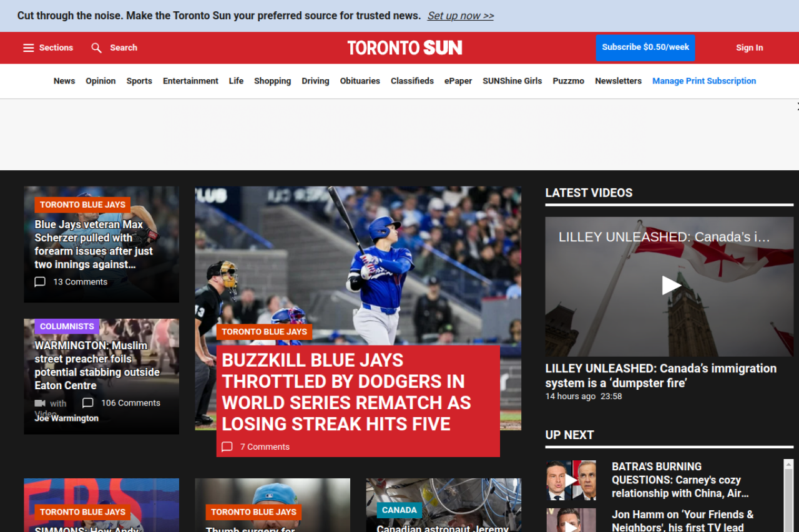The image size is (799, 532).
Task: Play Jon Hamm video thumbnail
Action: 571,521
